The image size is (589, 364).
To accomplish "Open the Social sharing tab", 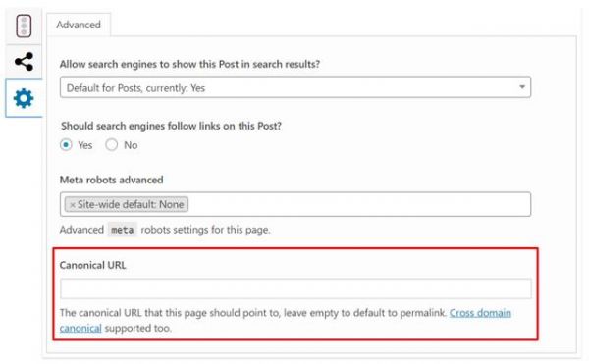I will tap(24, 62).
